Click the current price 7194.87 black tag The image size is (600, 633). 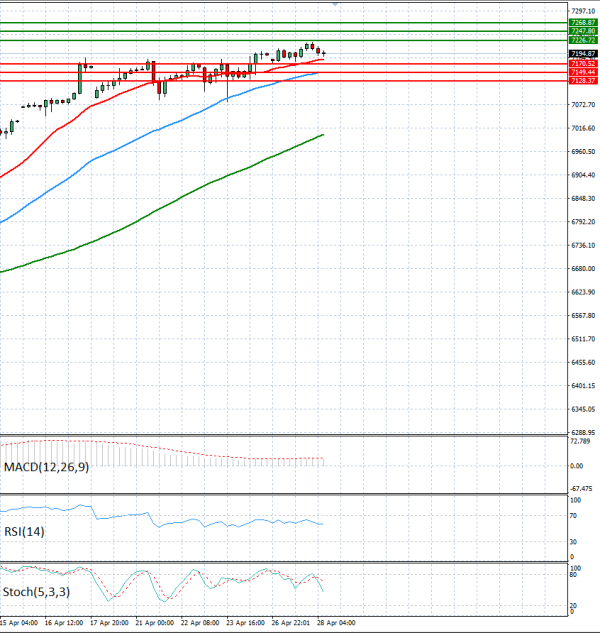point(582,54)
